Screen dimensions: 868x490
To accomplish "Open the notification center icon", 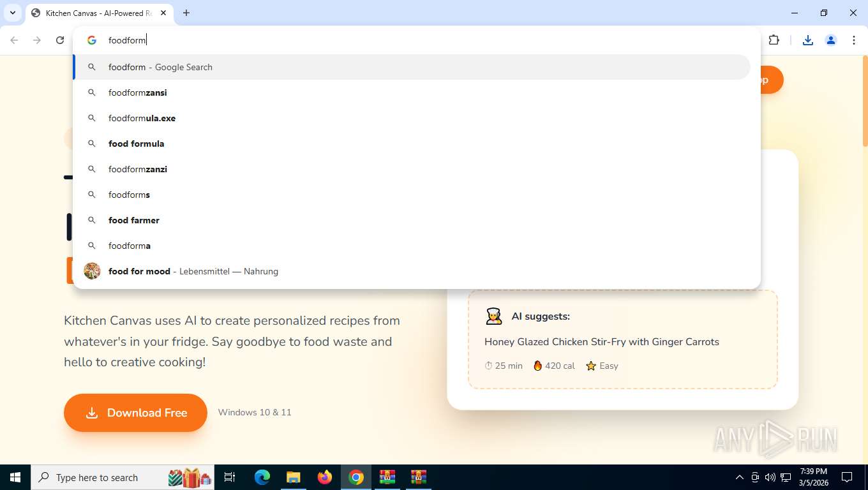I will (847, 477).
